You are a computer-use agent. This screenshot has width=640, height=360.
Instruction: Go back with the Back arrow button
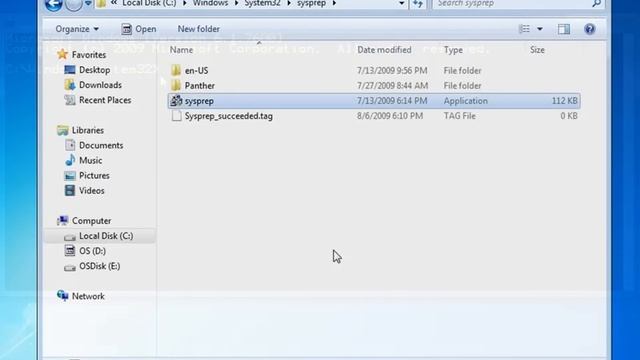point(53,4)
